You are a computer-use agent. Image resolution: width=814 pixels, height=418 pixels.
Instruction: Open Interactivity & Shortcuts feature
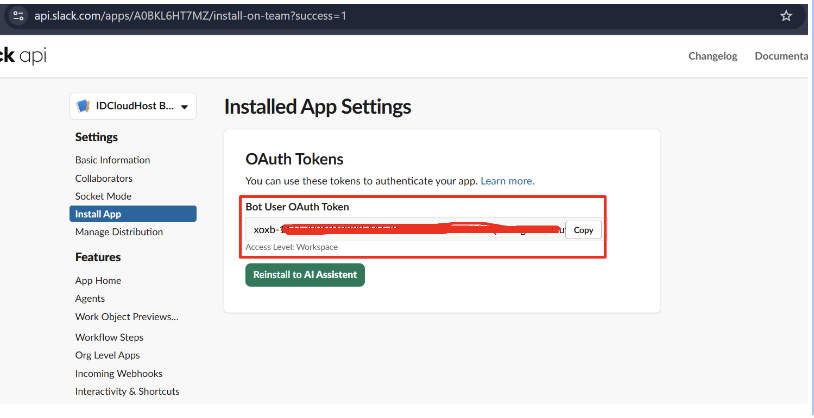coord(127,392)
